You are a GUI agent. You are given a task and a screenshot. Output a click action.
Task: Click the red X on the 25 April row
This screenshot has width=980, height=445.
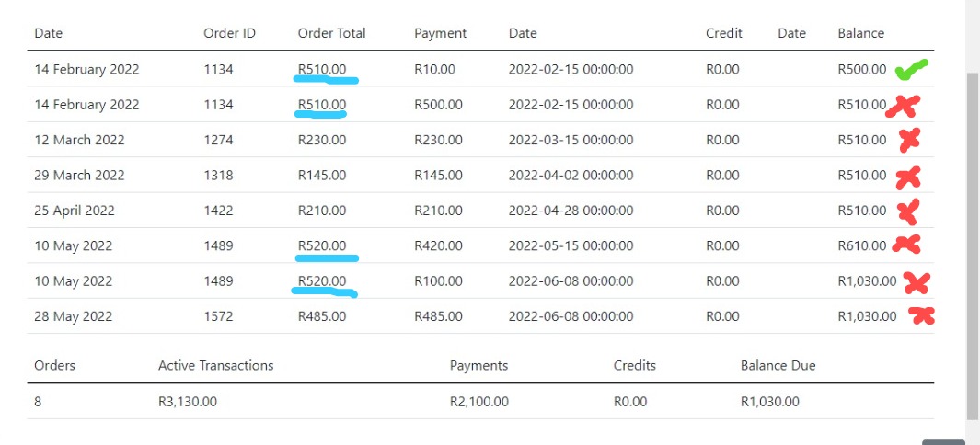click(x=908, y=211)
